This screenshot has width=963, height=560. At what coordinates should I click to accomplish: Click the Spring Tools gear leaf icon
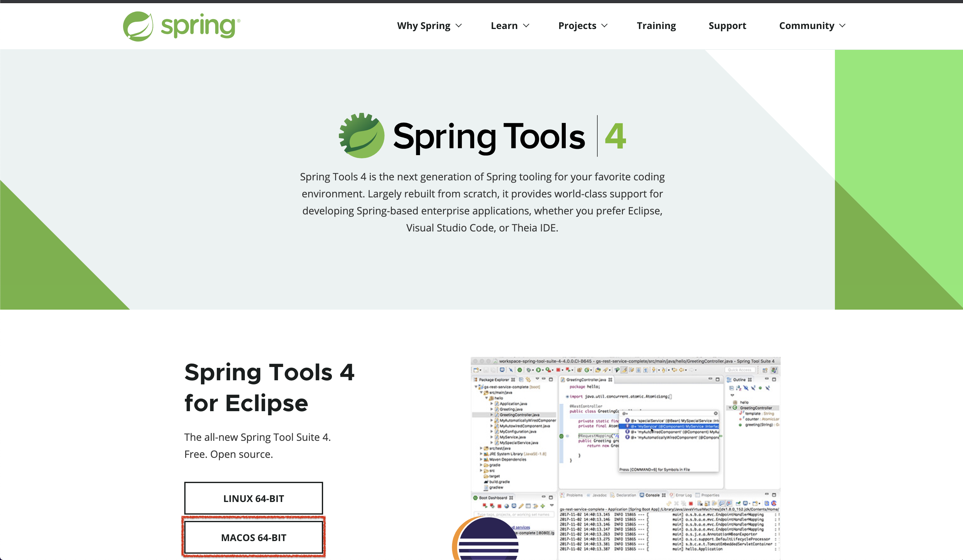tap(362, 135)
